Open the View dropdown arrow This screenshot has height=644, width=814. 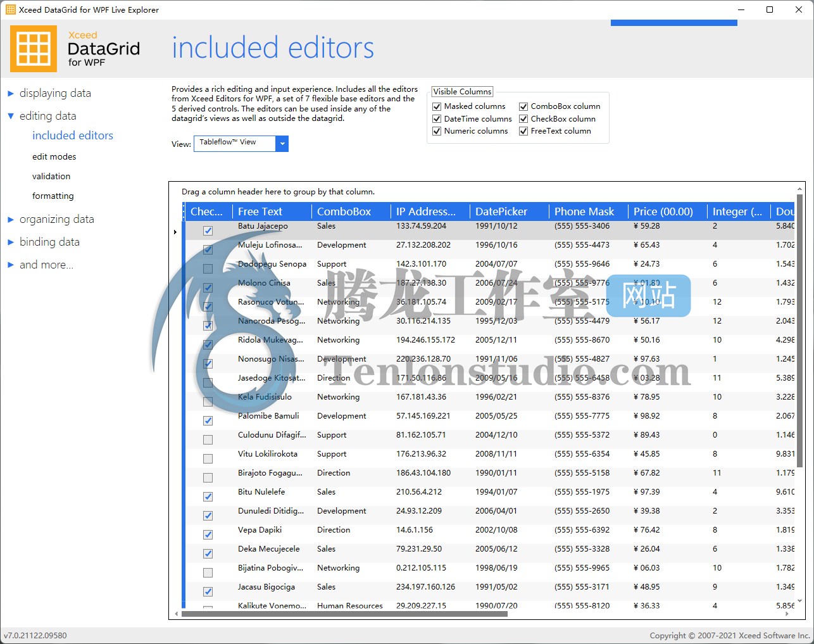(282, 144)
